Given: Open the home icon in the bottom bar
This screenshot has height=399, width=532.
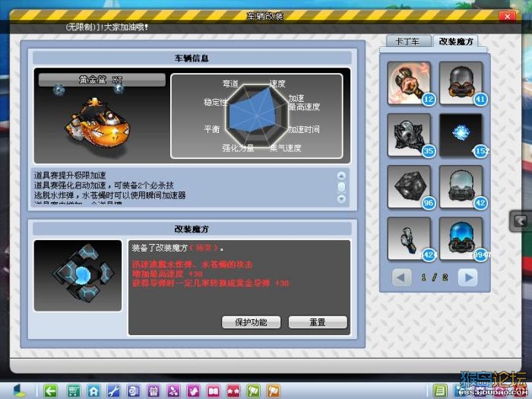Looking at the screenshot, I should point(93,391).
